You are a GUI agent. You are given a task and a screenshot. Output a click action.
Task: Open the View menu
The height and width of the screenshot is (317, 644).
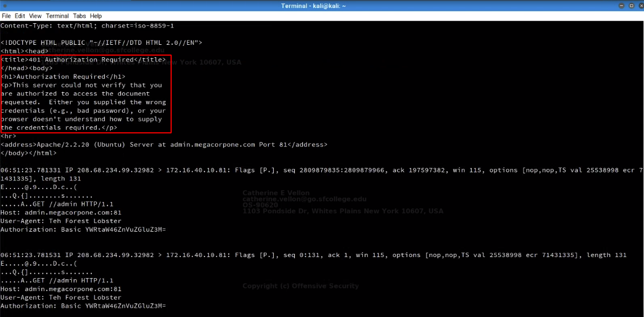[35, 16]
